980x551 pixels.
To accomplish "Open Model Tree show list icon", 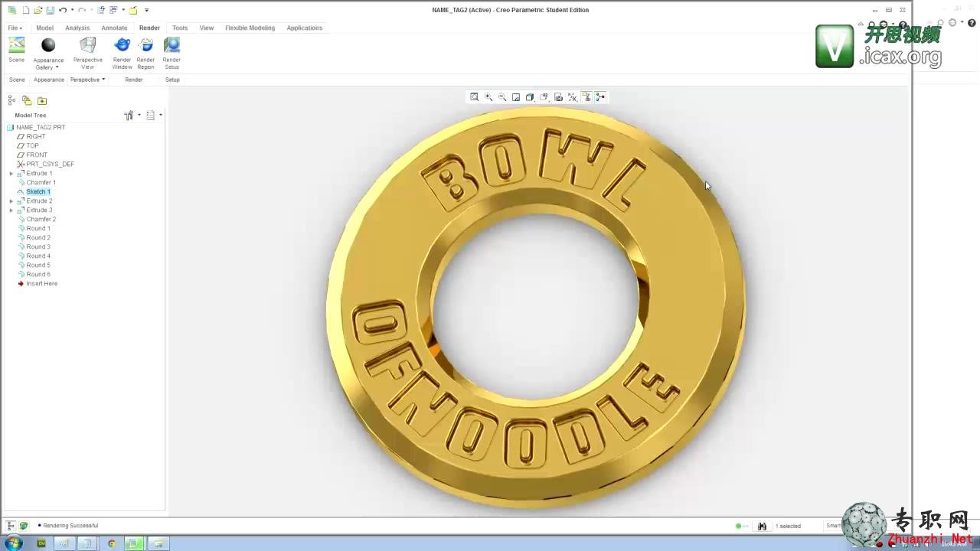I will [150, 115].
